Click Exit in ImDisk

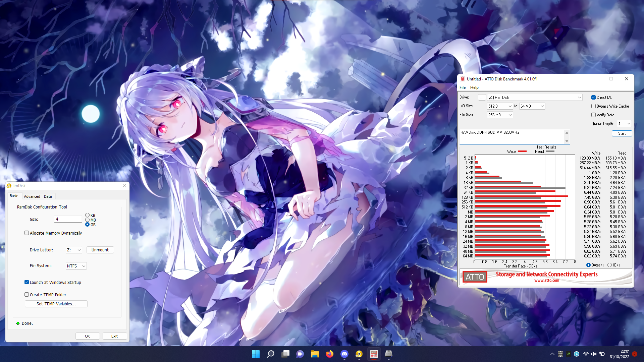tap(114, 336)
